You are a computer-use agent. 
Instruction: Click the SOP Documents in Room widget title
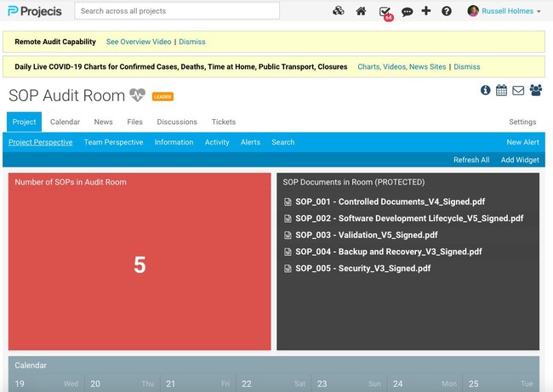[x=354, y=182]
